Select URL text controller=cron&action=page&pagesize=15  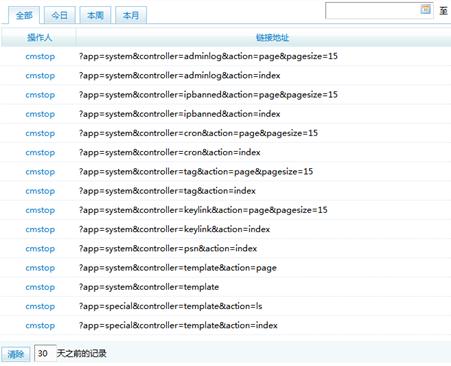pyautogui.click(x=198, y=133)
